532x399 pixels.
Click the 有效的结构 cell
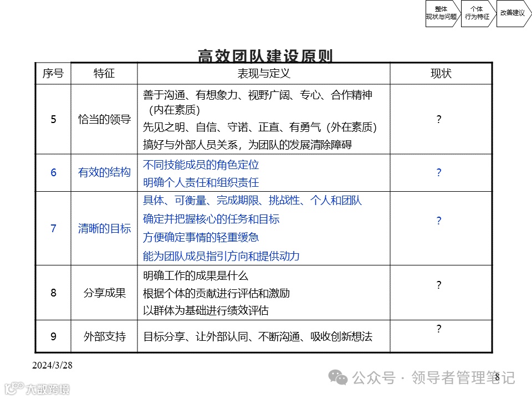[104, 172]
